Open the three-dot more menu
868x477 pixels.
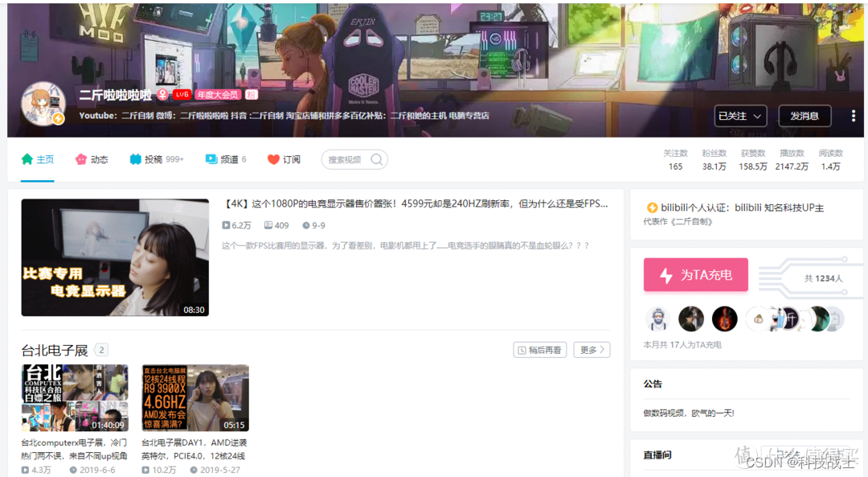coord(853,116)
